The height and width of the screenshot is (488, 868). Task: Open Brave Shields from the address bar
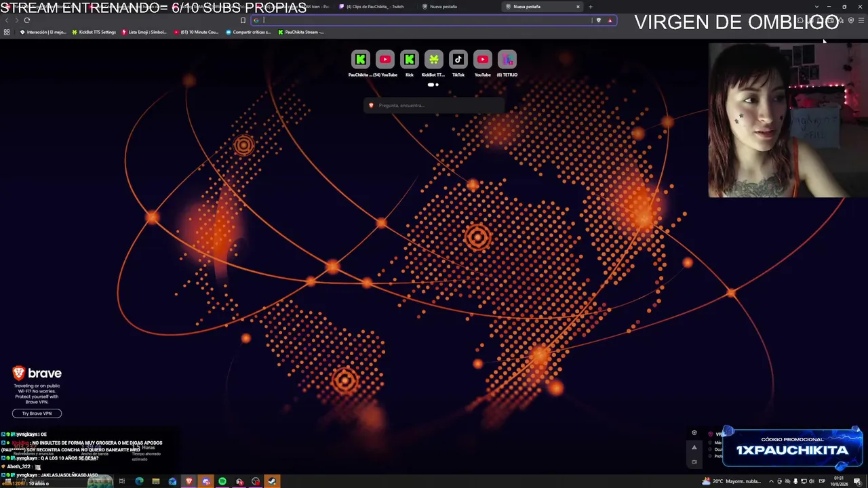pyautogui.click(x=598, y=20)
